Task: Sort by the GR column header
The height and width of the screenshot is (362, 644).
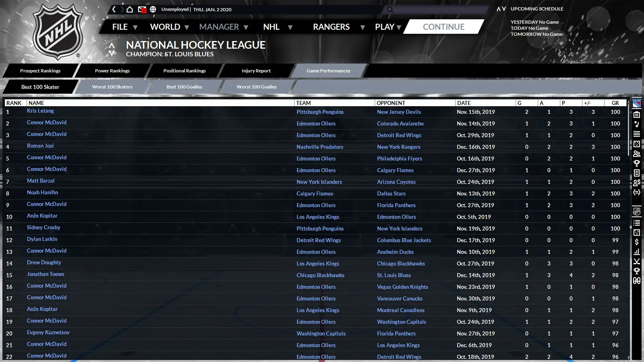Action: [615, 103]
